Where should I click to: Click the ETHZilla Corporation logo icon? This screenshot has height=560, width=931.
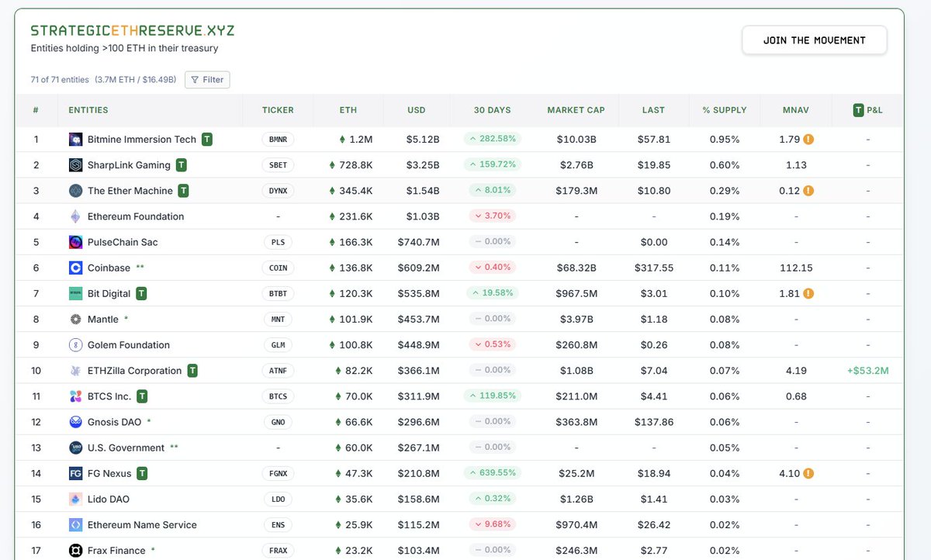click(x=75, y=371)
